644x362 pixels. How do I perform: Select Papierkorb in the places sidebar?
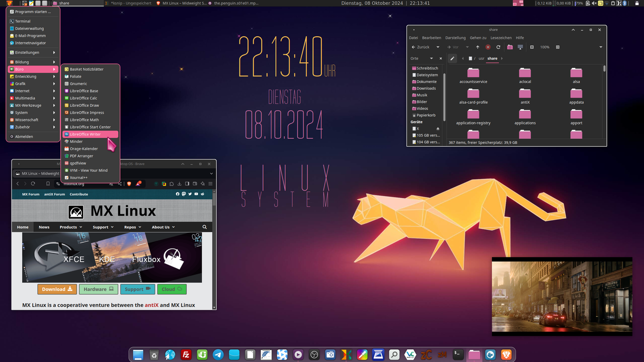426,115
